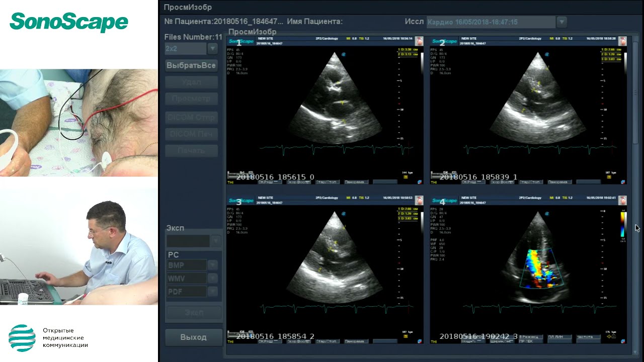
Task: Open the WMV format dropdown arrow
Action: 212,278
